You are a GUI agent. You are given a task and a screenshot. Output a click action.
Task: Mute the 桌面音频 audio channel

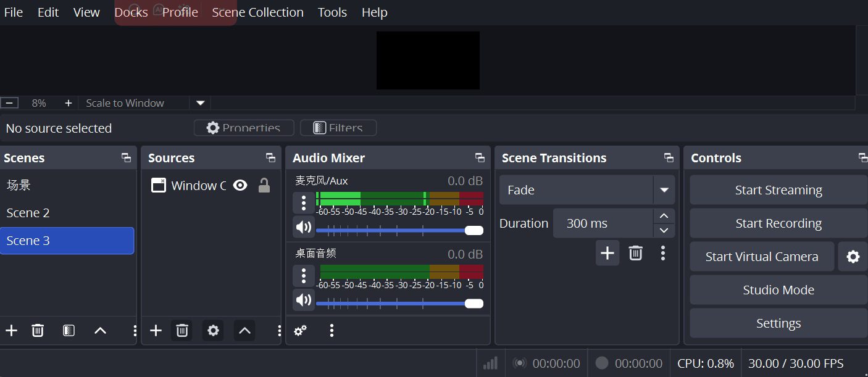point(304,300)
